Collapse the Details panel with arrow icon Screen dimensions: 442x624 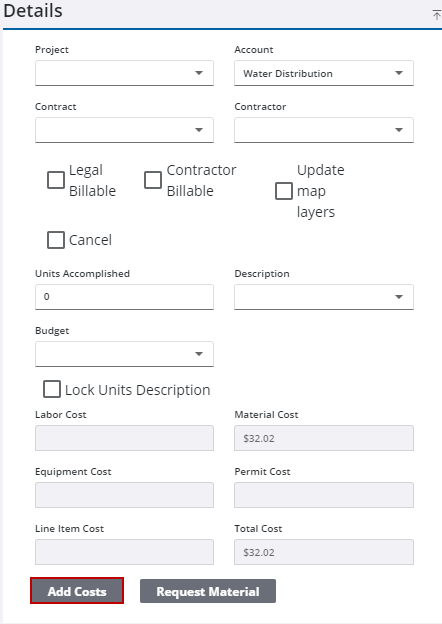tap(436, 15)
